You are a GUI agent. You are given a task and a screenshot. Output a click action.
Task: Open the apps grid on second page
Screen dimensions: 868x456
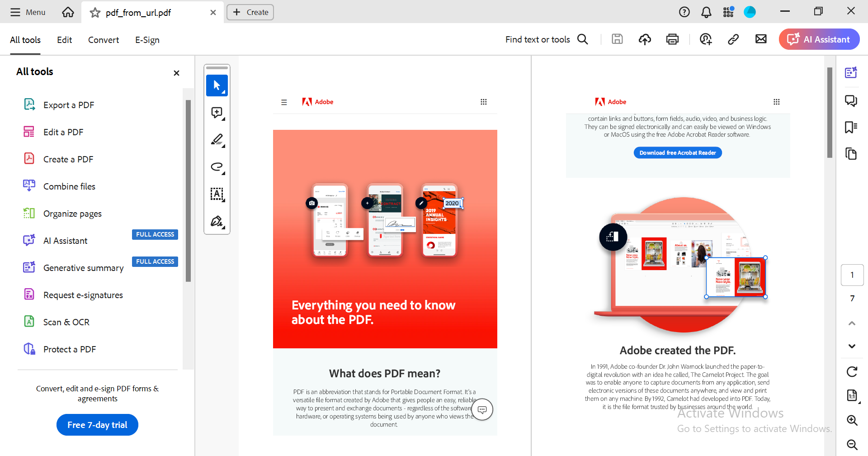click(x=777, y=102)
